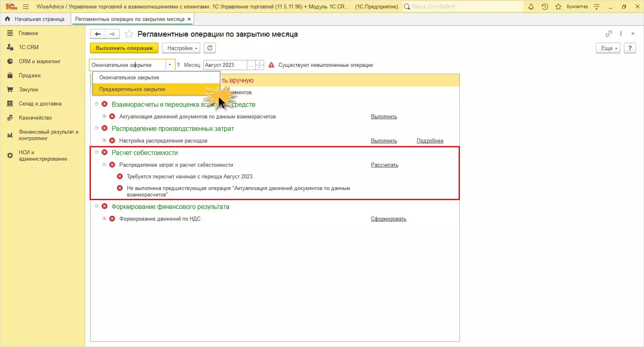This screenshot has height=347, width=644.
Task: Open service settings icon beside Бухгалтер
Action: [x=597, y=6]
